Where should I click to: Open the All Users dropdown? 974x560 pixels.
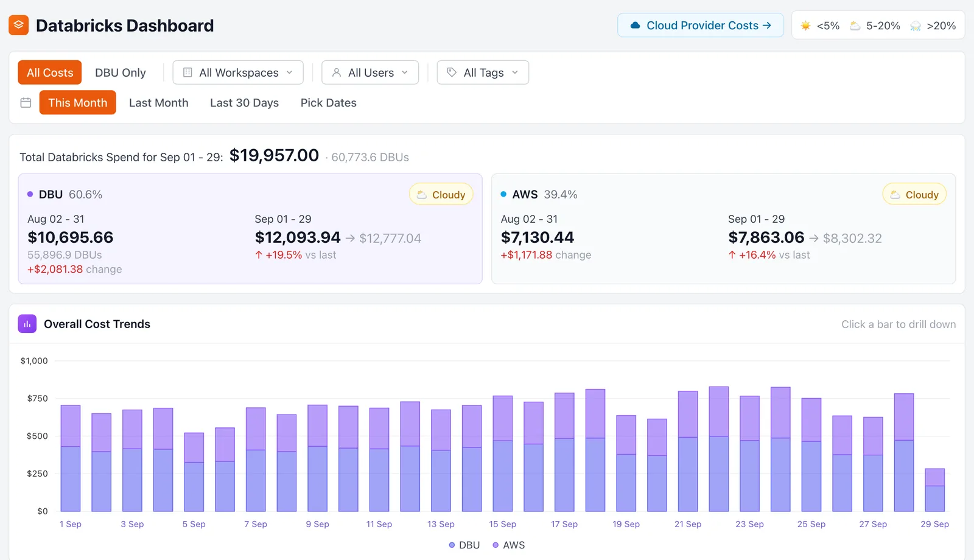click(x=370, y=72)
